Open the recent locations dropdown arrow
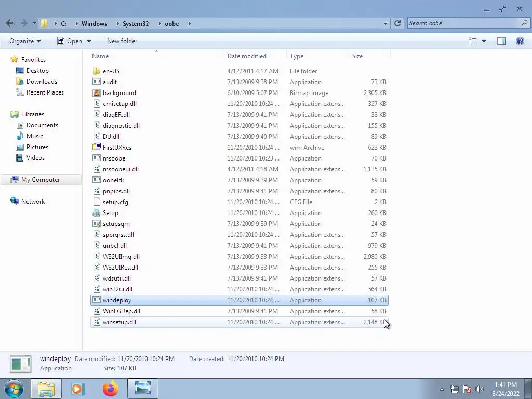This screenshot has width=532, height=399. (x=34, y=23)
